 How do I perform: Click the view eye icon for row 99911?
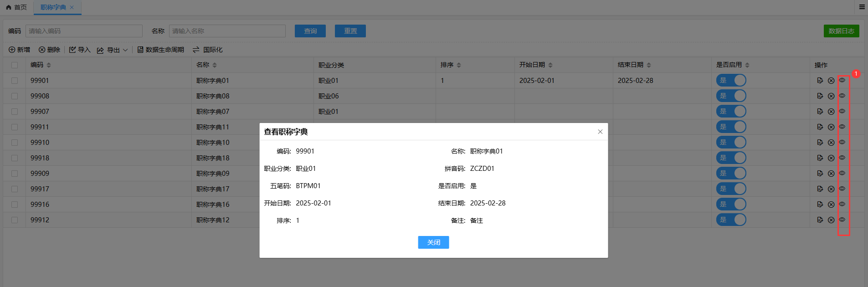click(x=842, y=127)
